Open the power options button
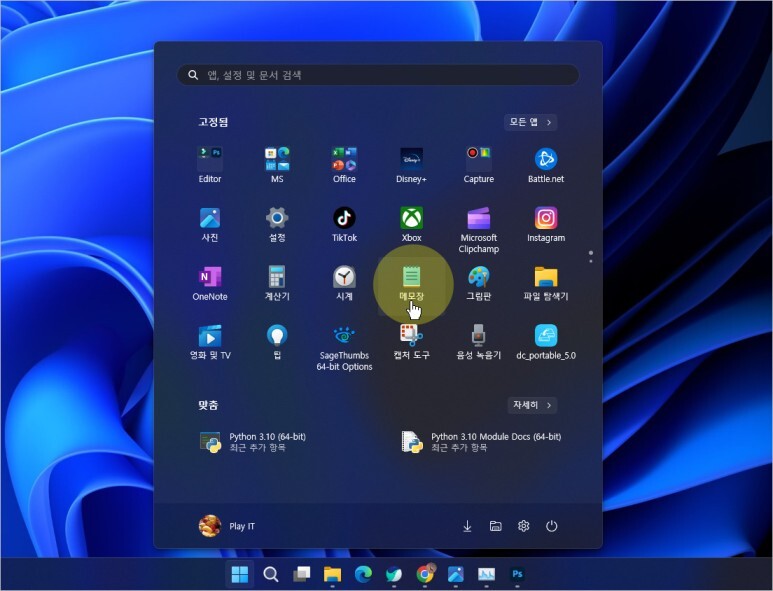The image size is (773, 591). tap(552, 526)
